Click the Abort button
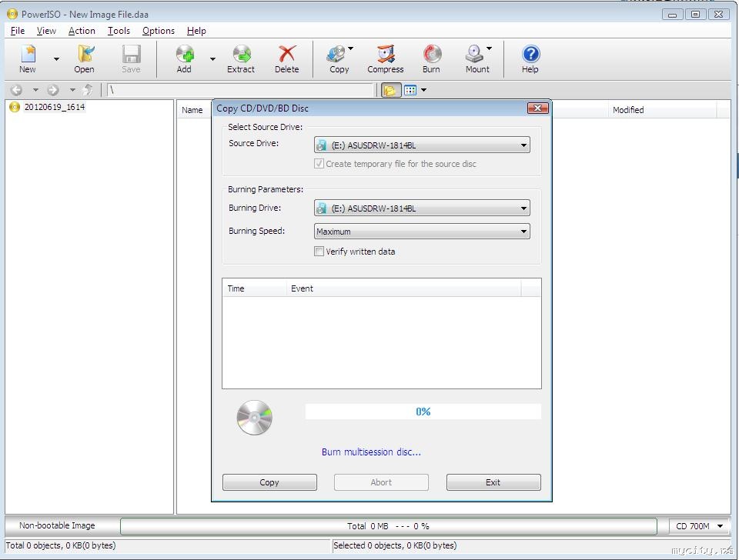 (x=381, y=482)
